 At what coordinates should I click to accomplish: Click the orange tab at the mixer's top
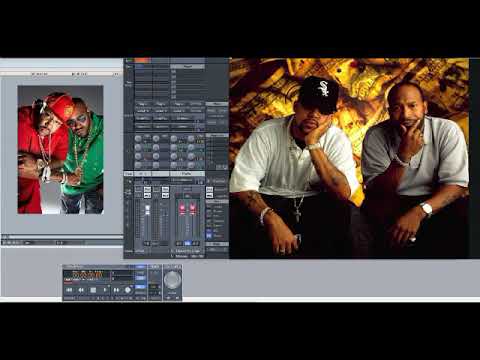tap(142, 60)
